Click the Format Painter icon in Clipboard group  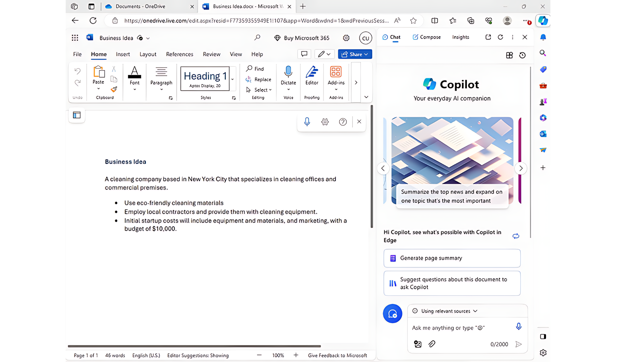pyautogui.click(x=114, y=89)
